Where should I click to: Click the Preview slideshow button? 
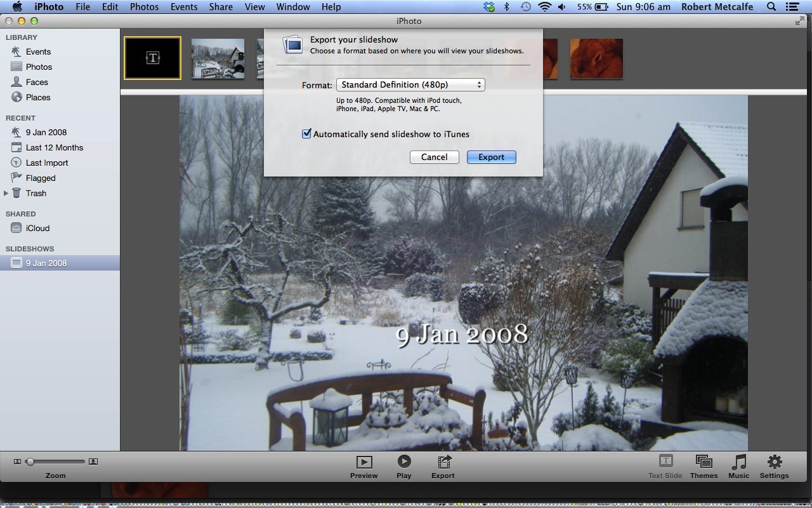[364, 467]
